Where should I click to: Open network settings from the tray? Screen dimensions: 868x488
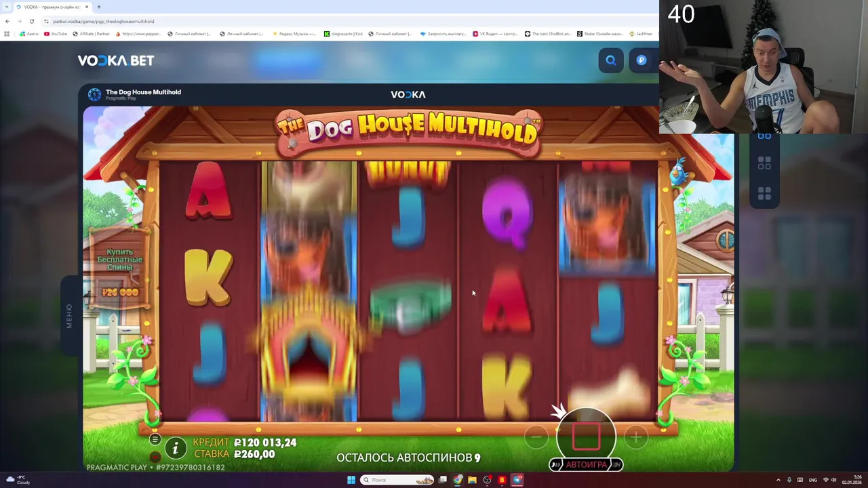click(825, 480)
